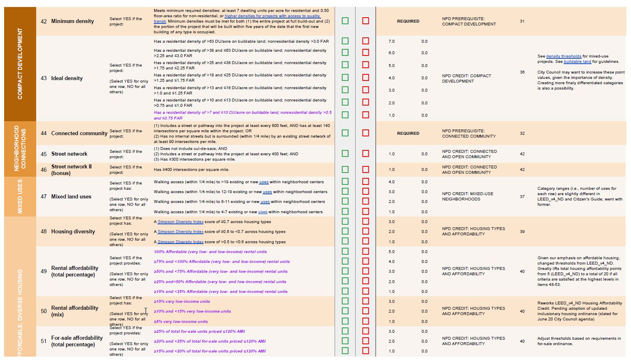Select the 'Ideal density' item label cell
Viewport: 631px width, 364px height.
67,78
